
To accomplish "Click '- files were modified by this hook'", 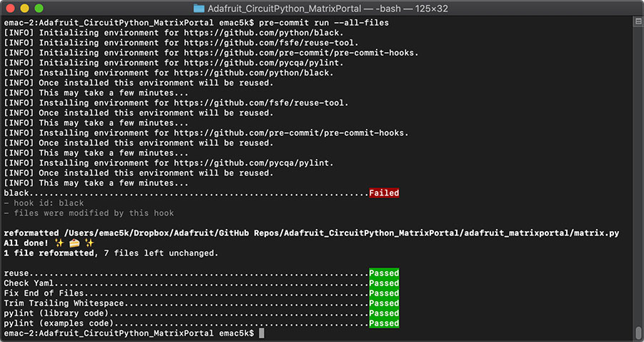I will tap(89, 213).
